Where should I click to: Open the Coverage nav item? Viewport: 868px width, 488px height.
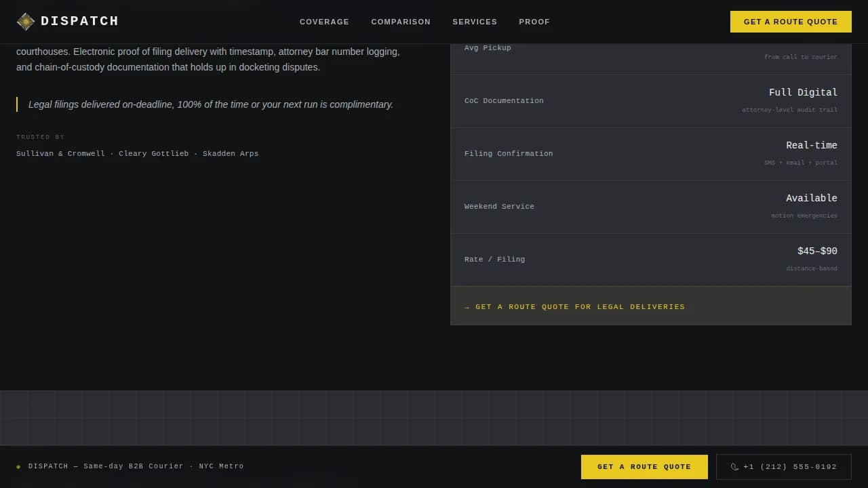pyautogui.click(x=324, y=22)
